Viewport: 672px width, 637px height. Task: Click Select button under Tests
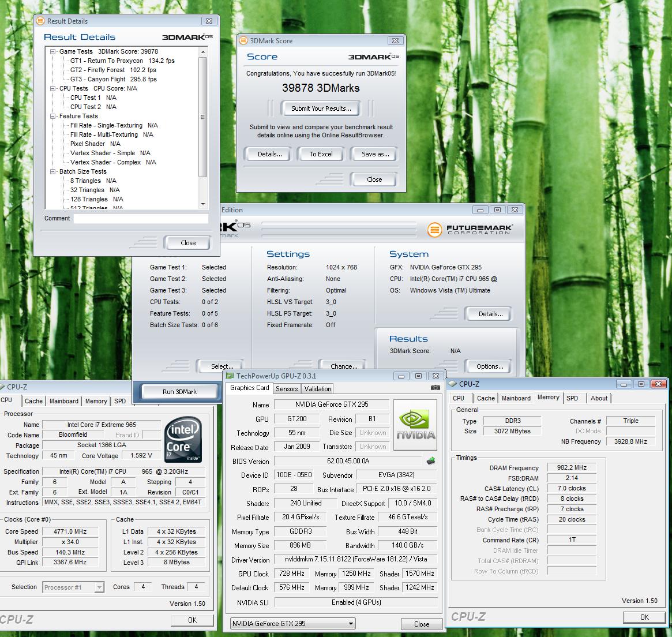[222, 366]
